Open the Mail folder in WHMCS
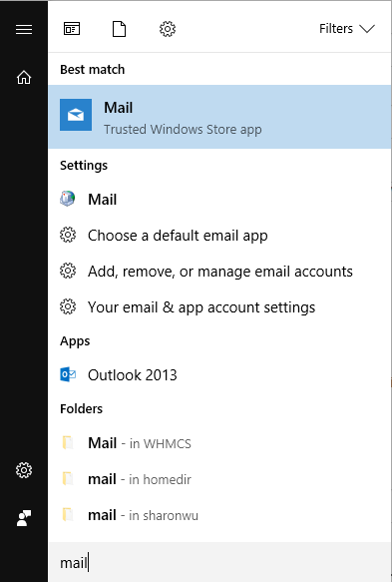Image resolution: width=392 pixels, height=582 pixels. 219,443
